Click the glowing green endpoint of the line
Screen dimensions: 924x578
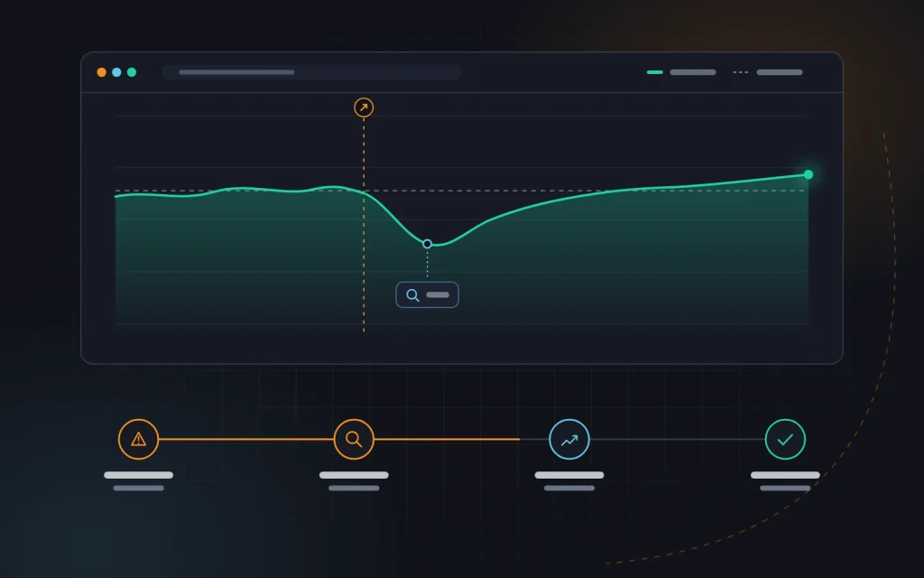808,174
